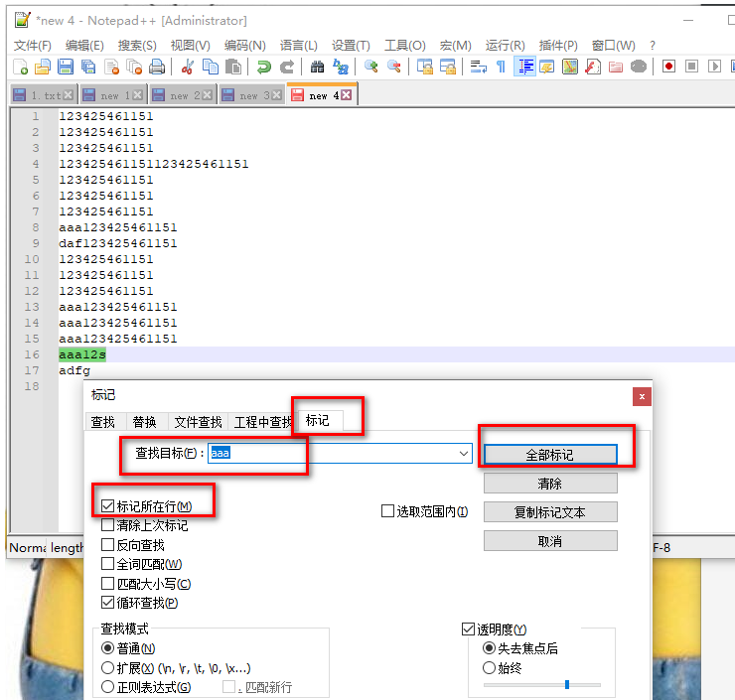Switch to the 查找 dialog tab

click(103, 422)
